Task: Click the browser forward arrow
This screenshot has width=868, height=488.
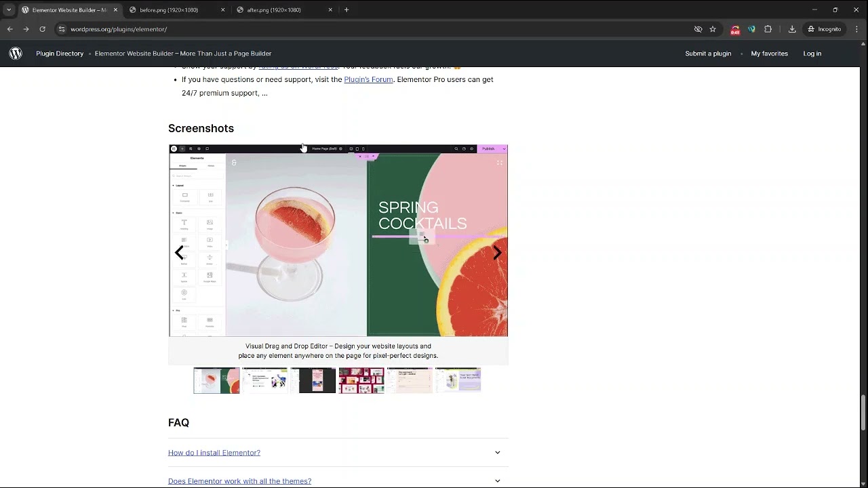Action: (26, 29)
